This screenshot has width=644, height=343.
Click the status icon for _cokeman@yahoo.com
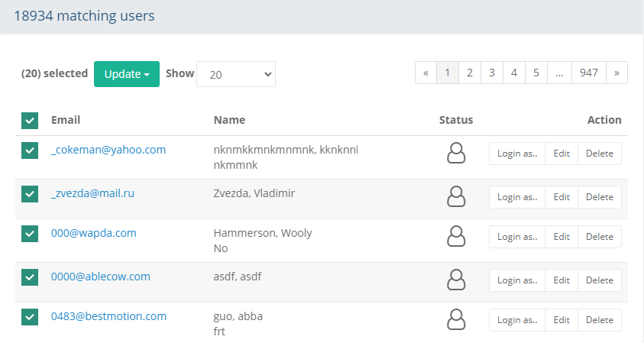click(x=456, y=154)
